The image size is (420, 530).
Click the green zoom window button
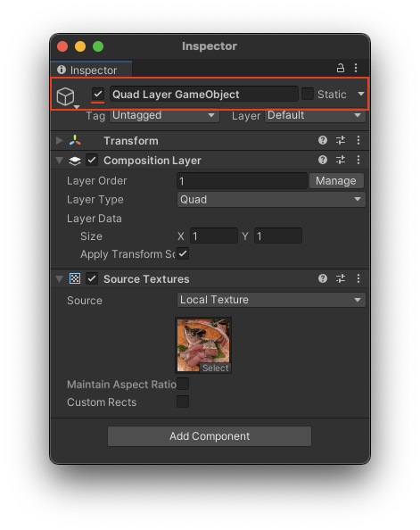[x=98, y=46]
